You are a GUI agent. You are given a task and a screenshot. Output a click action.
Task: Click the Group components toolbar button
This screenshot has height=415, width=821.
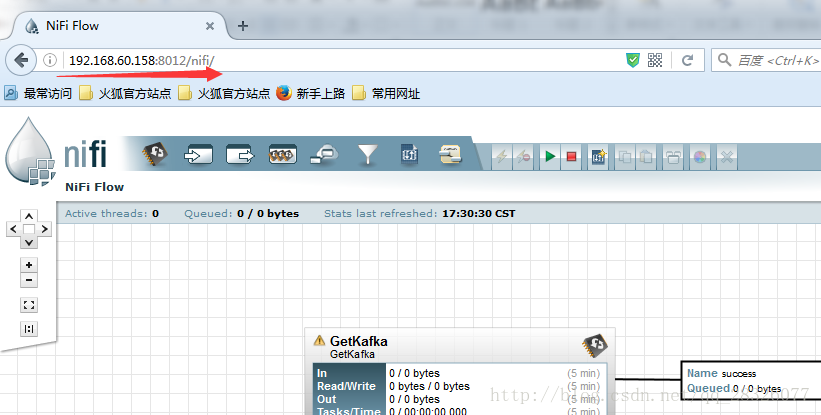(x=673, y=156)
